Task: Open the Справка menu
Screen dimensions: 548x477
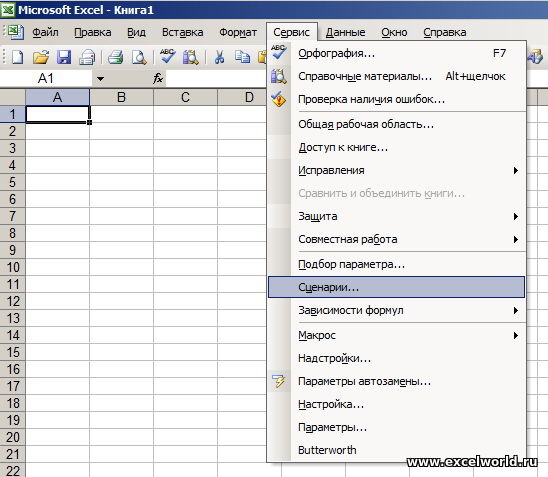Action: click(x=445, y=32)
